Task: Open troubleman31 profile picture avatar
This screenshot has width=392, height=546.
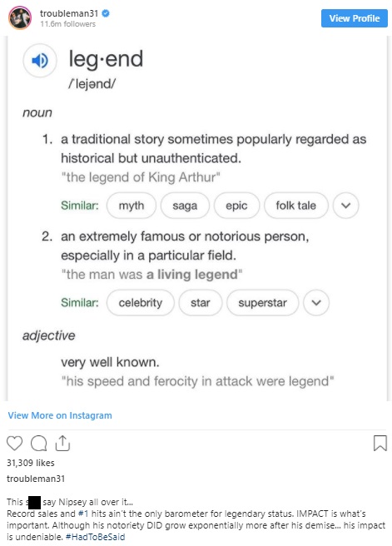Action: click(x=20, y=17)
